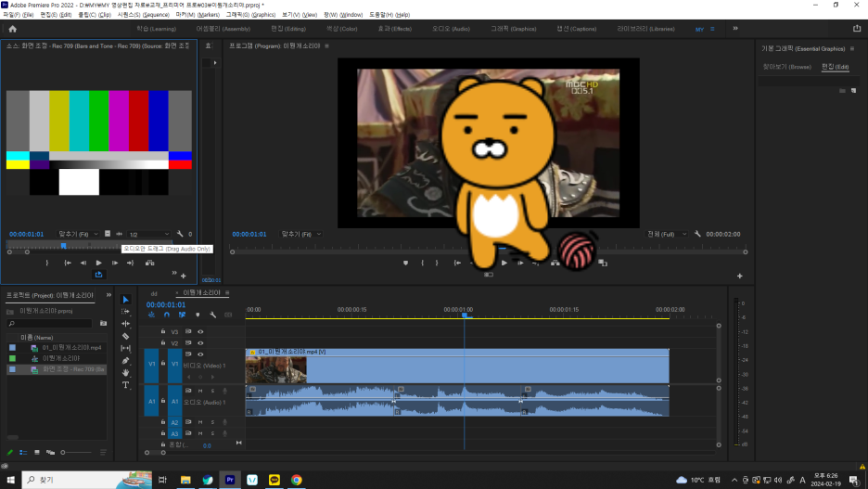
Task: Select the Pen tool
Action: click(x=126, y=361)
